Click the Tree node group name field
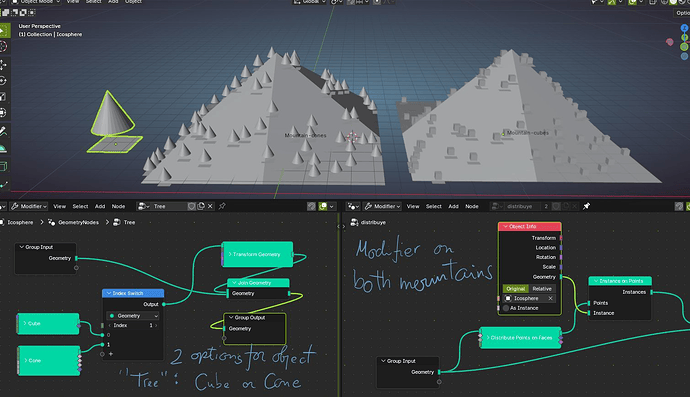Image resolution: width=690 pixels, height=397 pixels. pos(169,206)
